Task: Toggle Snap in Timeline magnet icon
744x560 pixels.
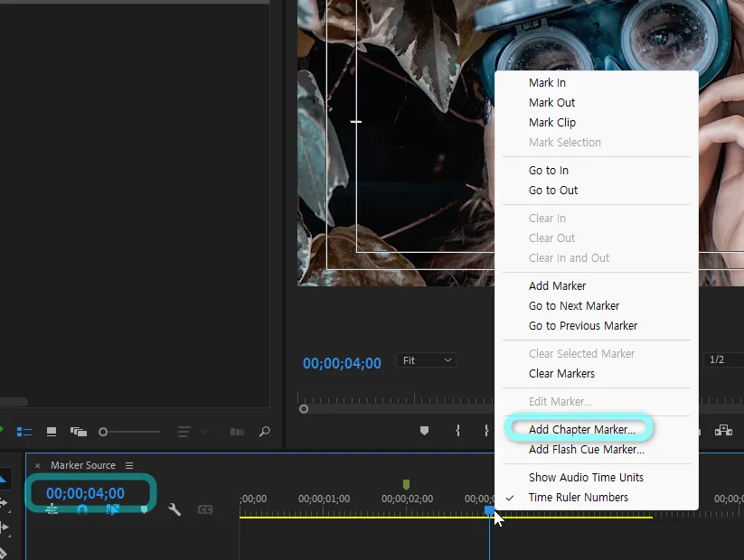Action: 82,510
